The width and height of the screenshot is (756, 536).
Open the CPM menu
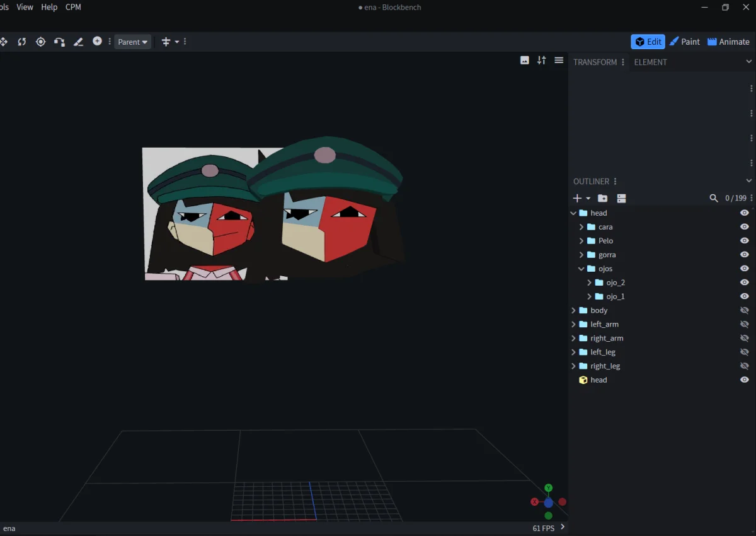coord(73,7)
